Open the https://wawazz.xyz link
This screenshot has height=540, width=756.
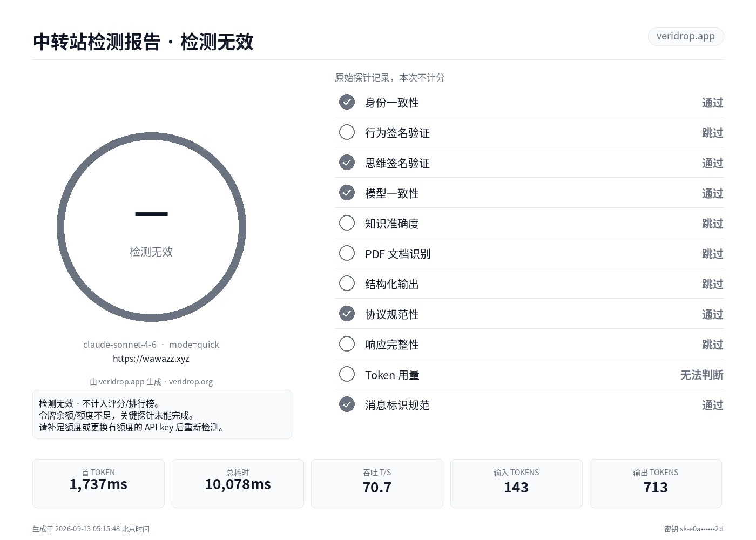[x=151, y=359]
